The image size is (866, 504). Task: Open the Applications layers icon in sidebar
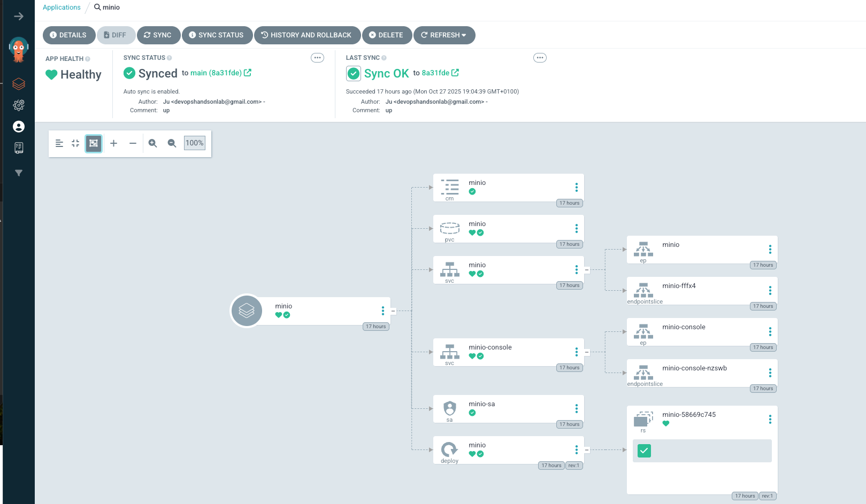pos(19,84)
